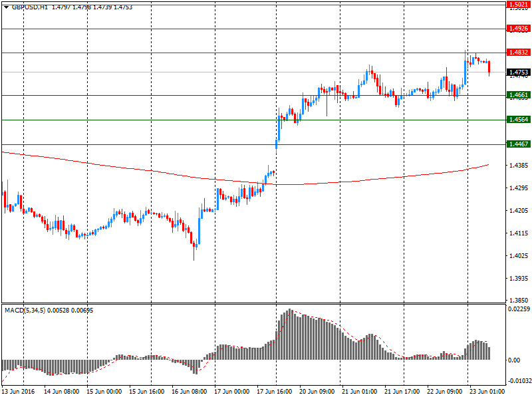This screenshot has width=532, height=399.
Task: Click the 21 Jun 17:00 time label
Action: (402, 392)
